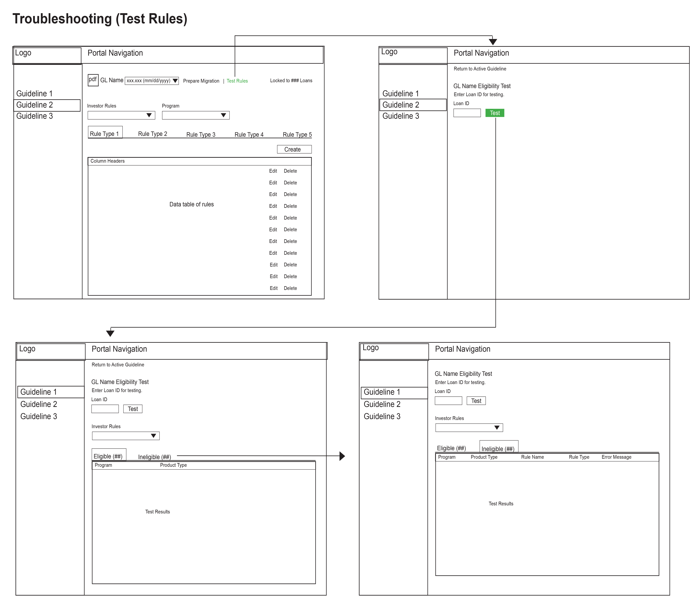700x610 pixels.
Task: Select Guideline 3 in the bottom-right screen
Action: [x=382, y=416]
